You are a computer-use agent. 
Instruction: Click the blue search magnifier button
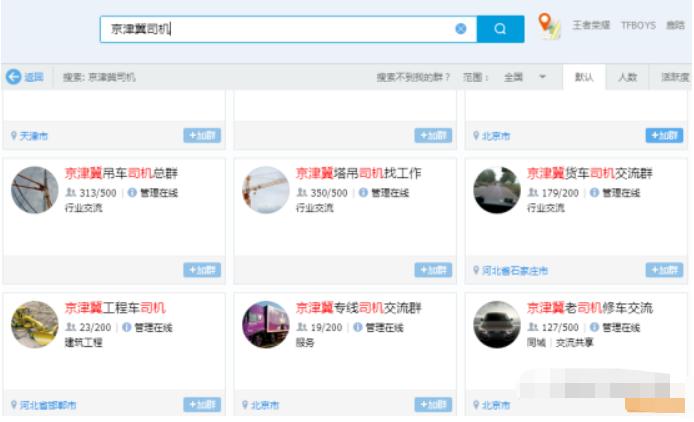[x=501, y=29]
